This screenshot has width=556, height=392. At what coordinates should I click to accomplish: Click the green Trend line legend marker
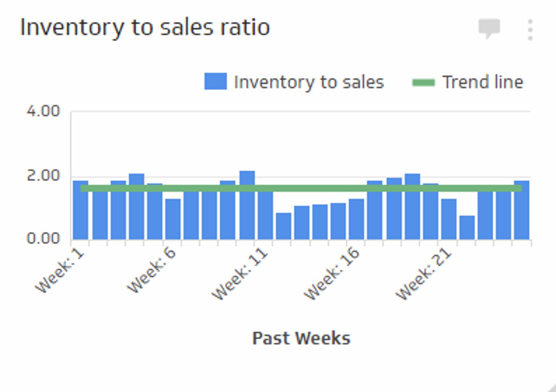[423, 81]
